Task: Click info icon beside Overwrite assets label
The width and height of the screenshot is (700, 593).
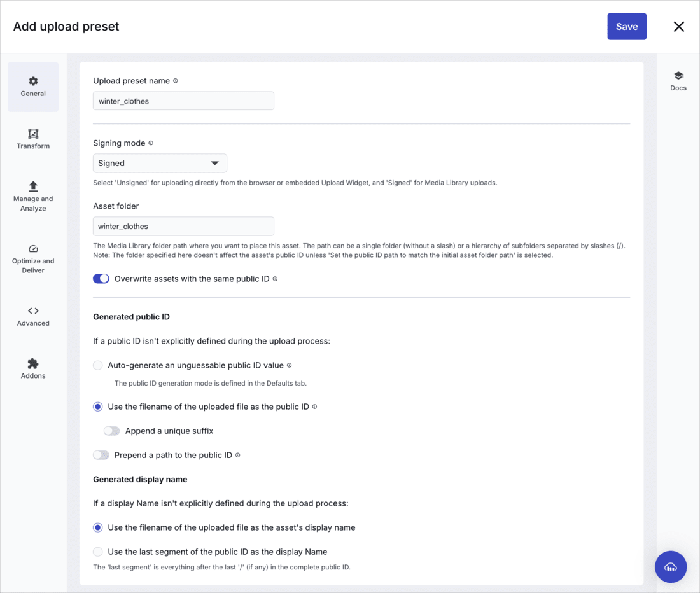Action: (x=275, y=279)
